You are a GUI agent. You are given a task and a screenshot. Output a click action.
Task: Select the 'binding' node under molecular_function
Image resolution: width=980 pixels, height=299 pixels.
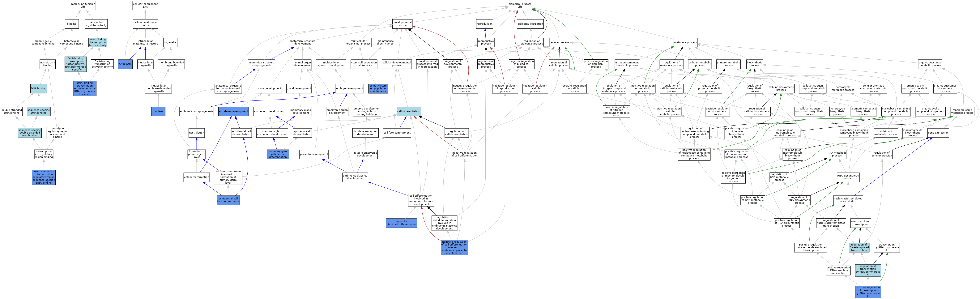[x=71, y=24]
